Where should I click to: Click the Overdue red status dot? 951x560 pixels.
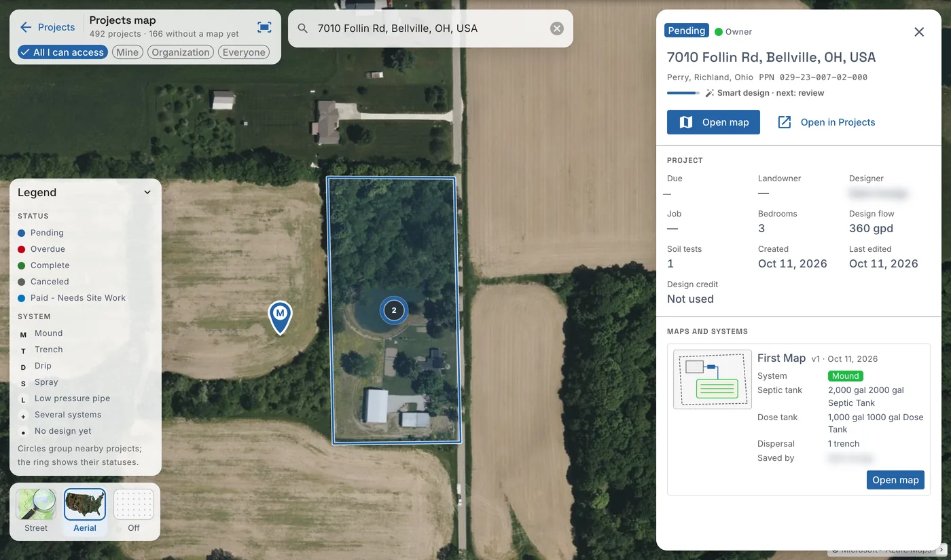(21, 249)
